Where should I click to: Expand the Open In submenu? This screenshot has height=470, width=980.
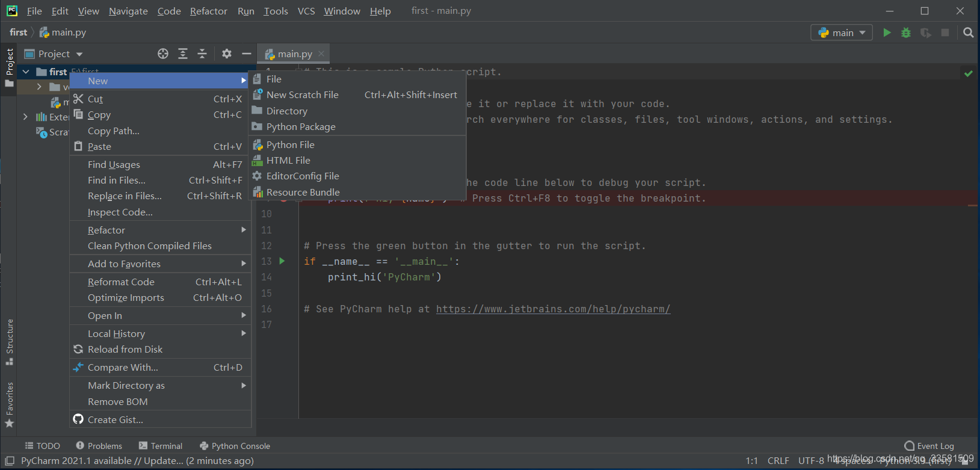click(x=160, y=315)
